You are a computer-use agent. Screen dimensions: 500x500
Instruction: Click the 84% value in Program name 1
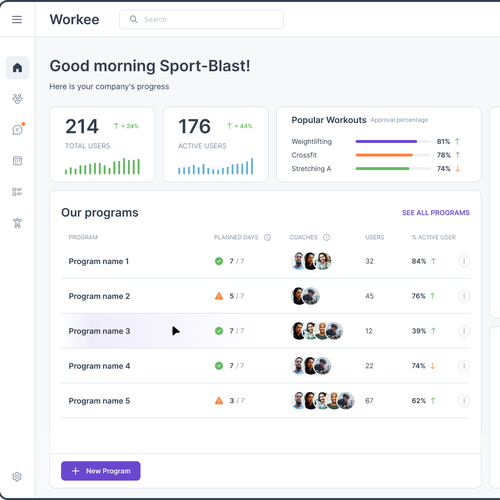[419, 261]
